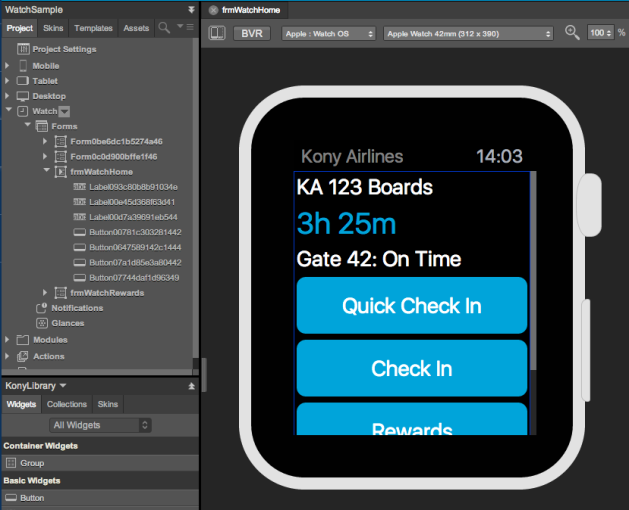Switch to the Collections tab in KonyLibrary
The width and height of the screenshot is (629, 510).
(67, 404)
